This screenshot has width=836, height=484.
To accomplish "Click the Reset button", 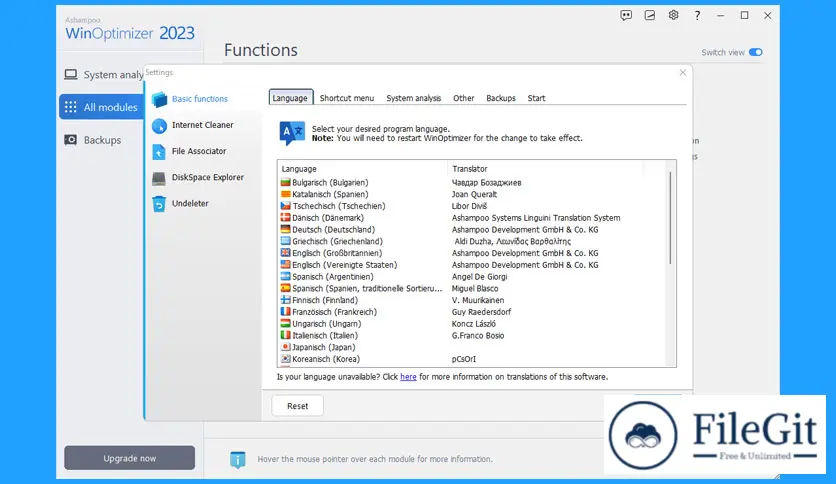I will pyautogui.click(x=298, y=406).
